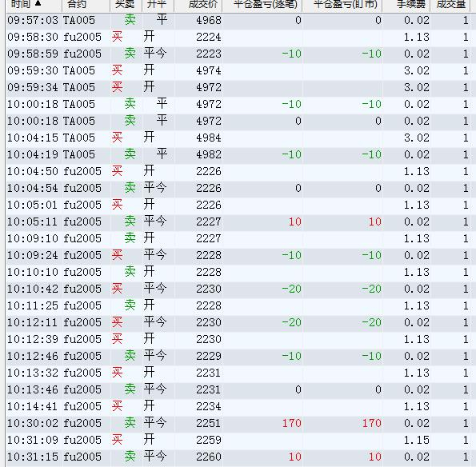Select the fu2005 trade at 09:58:30
This screenshot has width=476, height=467.
tap(238, 37)
